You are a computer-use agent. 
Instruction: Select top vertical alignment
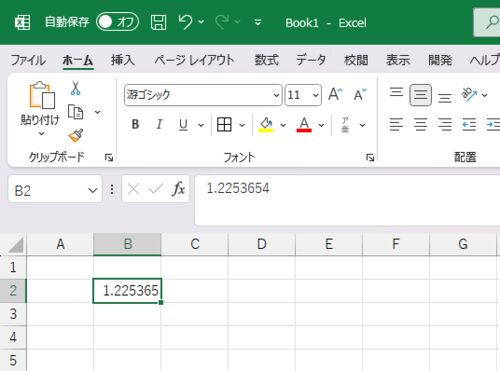tap(396, 92)
